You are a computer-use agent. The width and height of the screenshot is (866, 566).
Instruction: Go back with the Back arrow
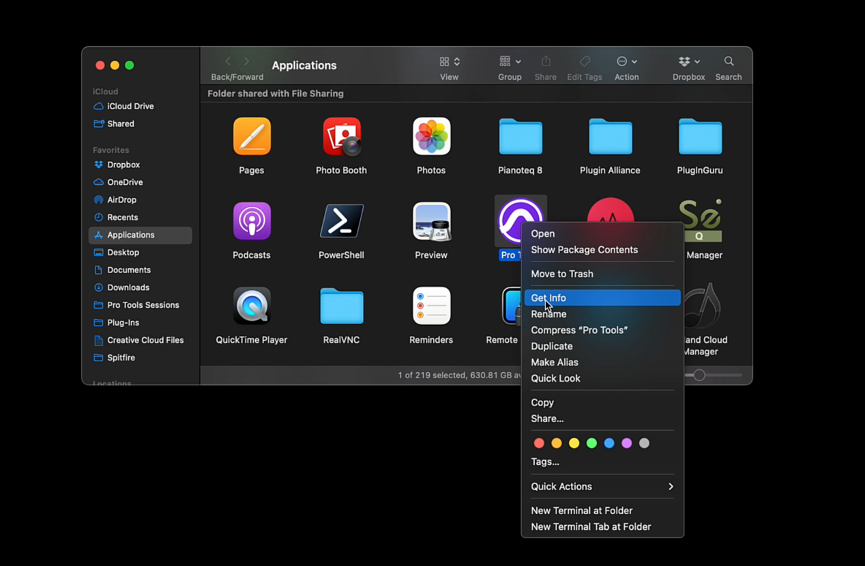pos(228,61)
